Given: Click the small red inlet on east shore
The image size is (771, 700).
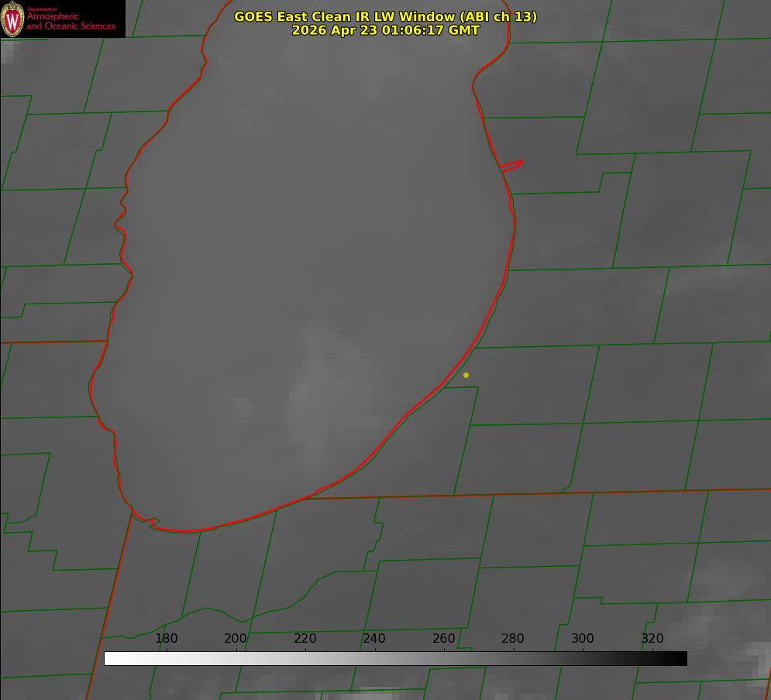Looking at the screenshot, I should [x=511, y=166].
